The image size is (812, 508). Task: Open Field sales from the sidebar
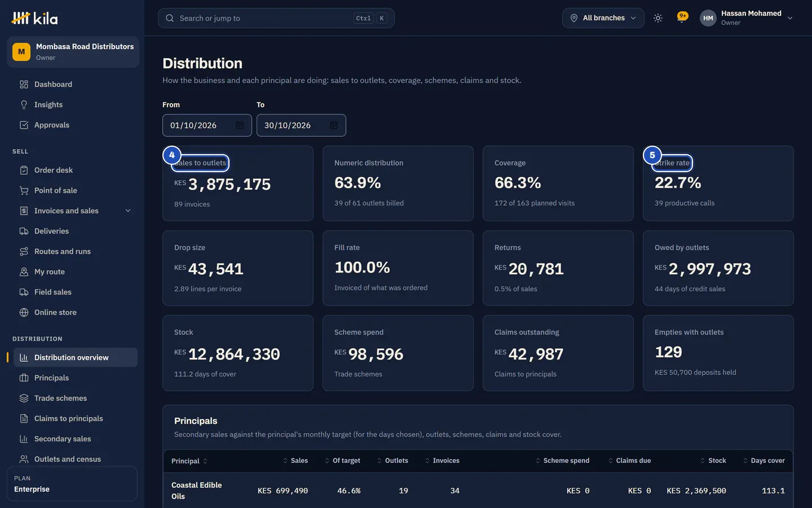click(76, 292)
